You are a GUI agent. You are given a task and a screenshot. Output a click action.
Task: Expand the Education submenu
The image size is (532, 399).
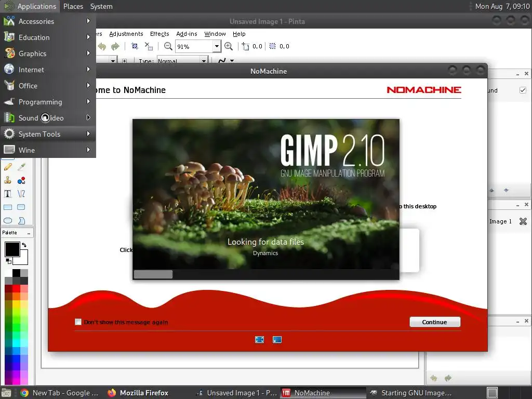point(48,37)
